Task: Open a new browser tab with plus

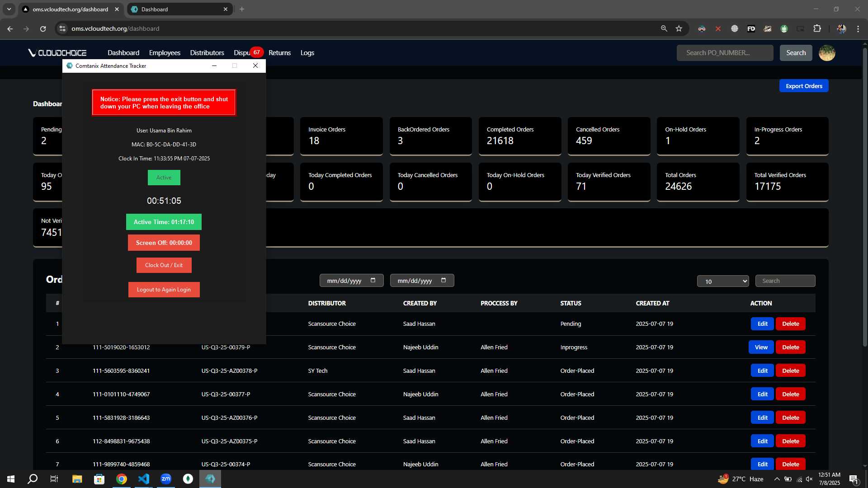Action: coord(242,9)
